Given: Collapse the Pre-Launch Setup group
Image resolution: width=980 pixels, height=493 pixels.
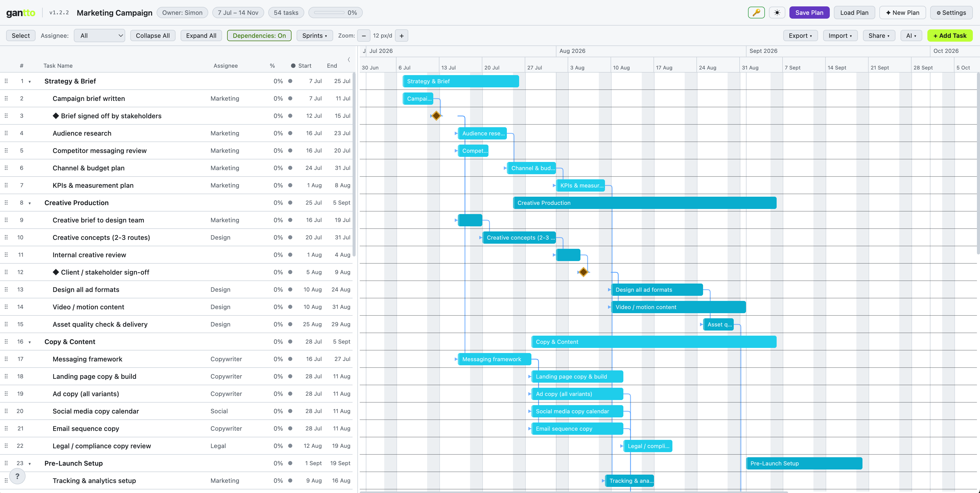Looking at the screenshot, I should point(30,464).
